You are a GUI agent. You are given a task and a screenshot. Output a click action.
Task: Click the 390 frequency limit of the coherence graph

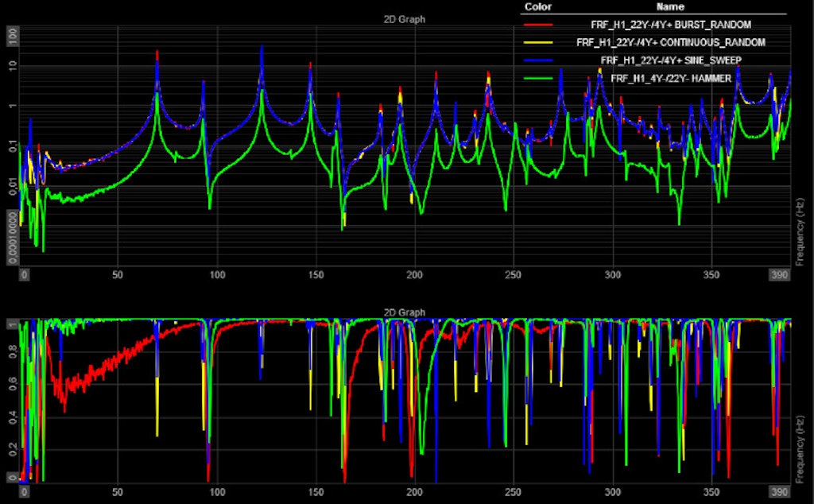coord(779,491)
